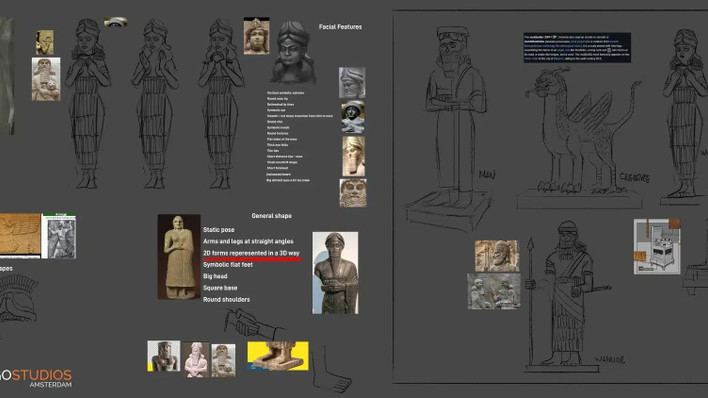Select the dark statue head with cap thumbnail

353,117
